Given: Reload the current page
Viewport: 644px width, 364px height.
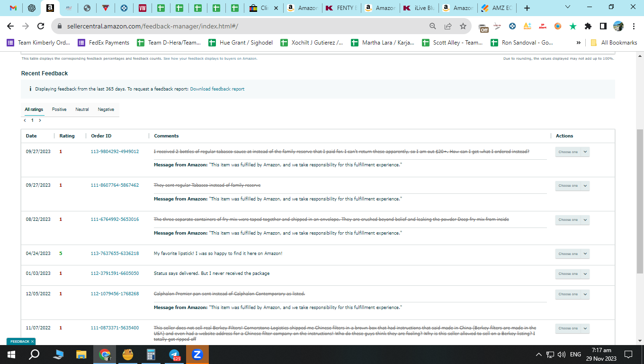Looking at the screenshot, I should point(41,26).
